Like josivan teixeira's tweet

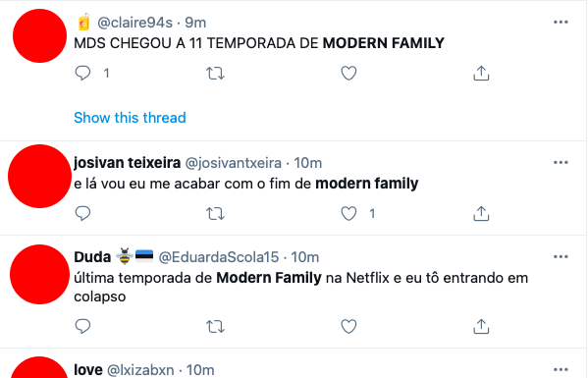click(348, 214)
